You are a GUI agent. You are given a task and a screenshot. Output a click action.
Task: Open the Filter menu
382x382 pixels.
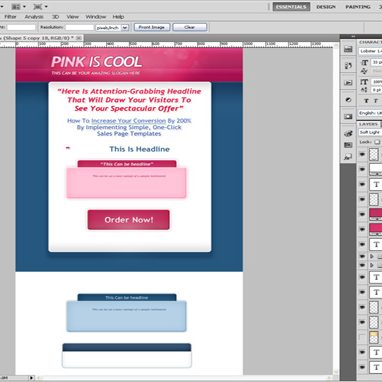10,16
